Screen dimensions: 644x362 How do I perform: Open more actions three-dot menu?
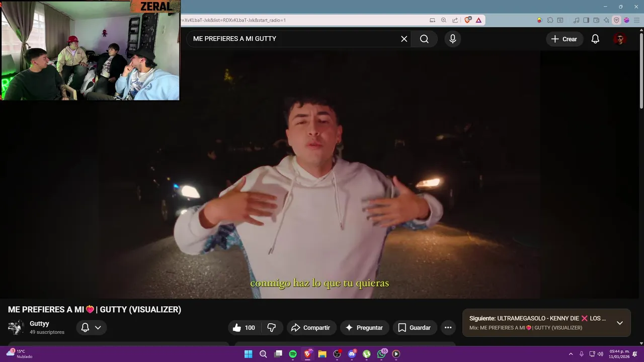(x=448, y=328)
